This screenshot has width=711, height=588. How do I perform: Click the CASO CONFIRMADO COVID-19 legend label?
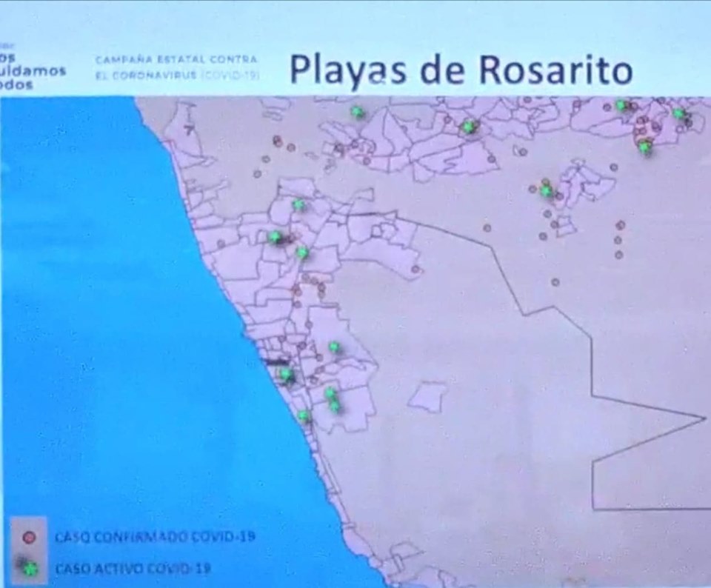tap(152, 535)
